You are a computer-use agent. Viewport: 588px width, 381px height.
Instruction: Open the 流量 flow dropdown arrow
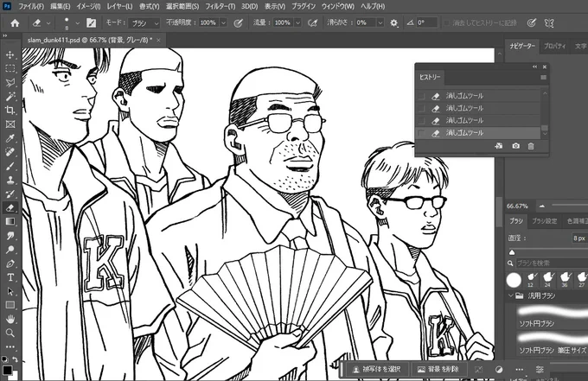tap(297, 23)
